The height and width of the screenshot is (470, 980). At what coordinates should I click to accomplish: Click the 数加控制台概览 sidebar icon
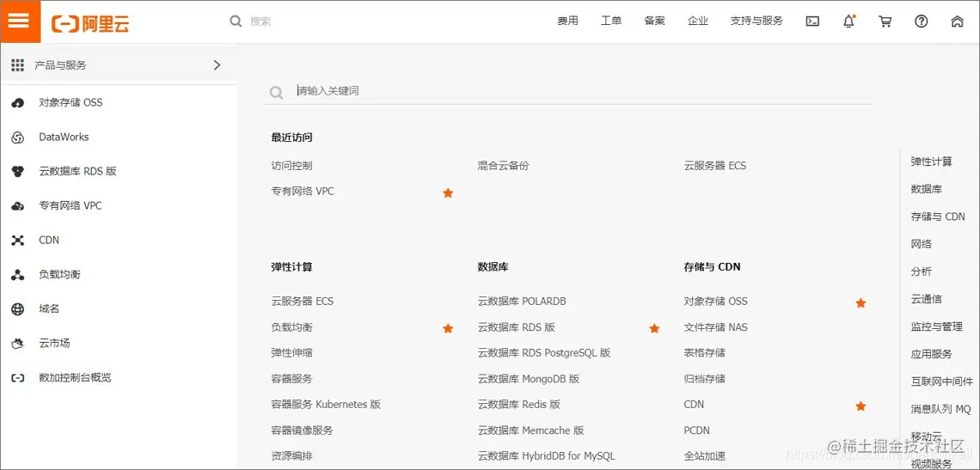click(x=18, y=378)
